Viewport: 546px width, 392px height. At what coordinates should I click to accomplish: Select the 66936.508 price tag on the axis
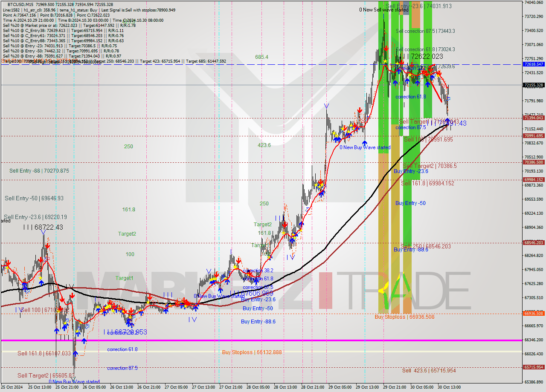533,313
